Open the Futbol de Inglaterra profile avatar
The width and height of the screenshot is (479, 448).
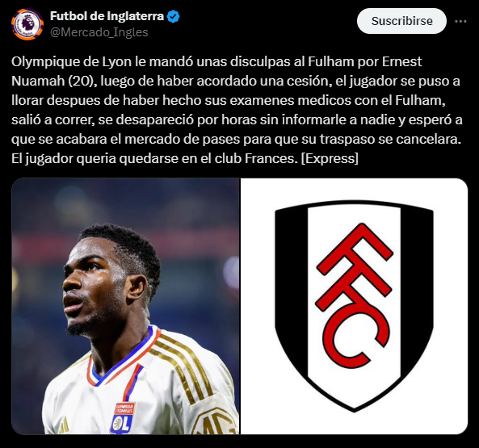27,24
